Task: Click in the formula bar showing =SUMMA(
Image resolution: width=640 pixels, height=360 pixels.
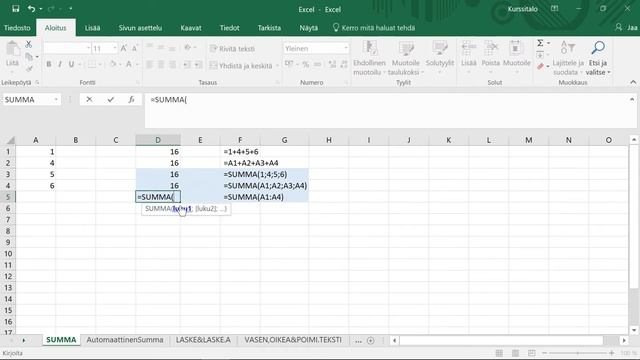Action: pyautogui.click(x=386, y=110)
